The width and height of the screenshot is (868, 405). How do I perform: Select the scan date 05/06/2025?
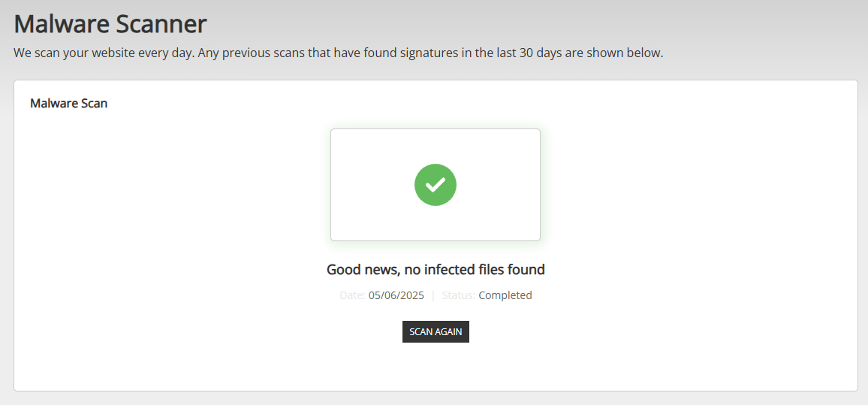coord(396,295)
